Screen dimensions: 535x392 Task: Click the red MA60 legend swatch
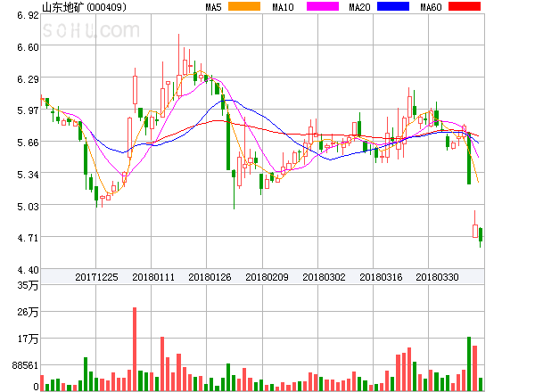click(465, 6)
